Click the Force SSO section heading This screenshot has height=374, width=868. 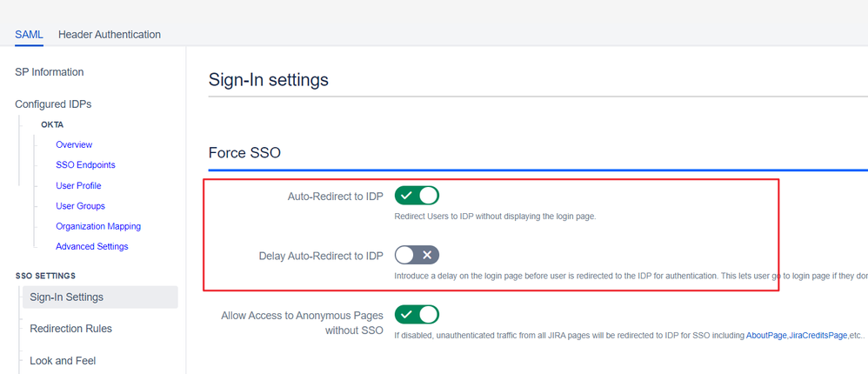[244, 153]
